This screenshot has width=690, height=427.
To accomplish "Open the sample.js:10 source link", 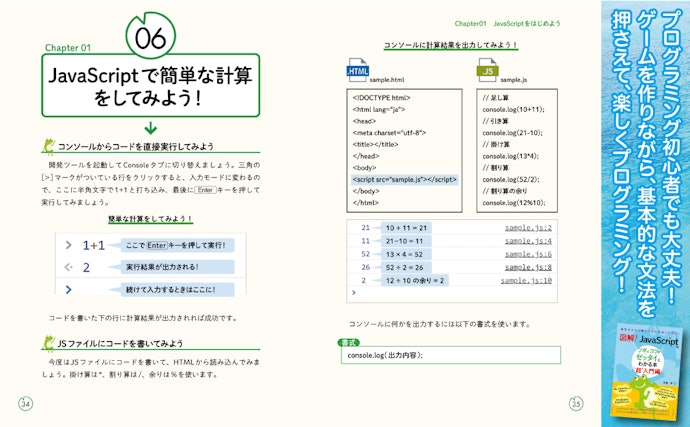I will tap(526, 280).
